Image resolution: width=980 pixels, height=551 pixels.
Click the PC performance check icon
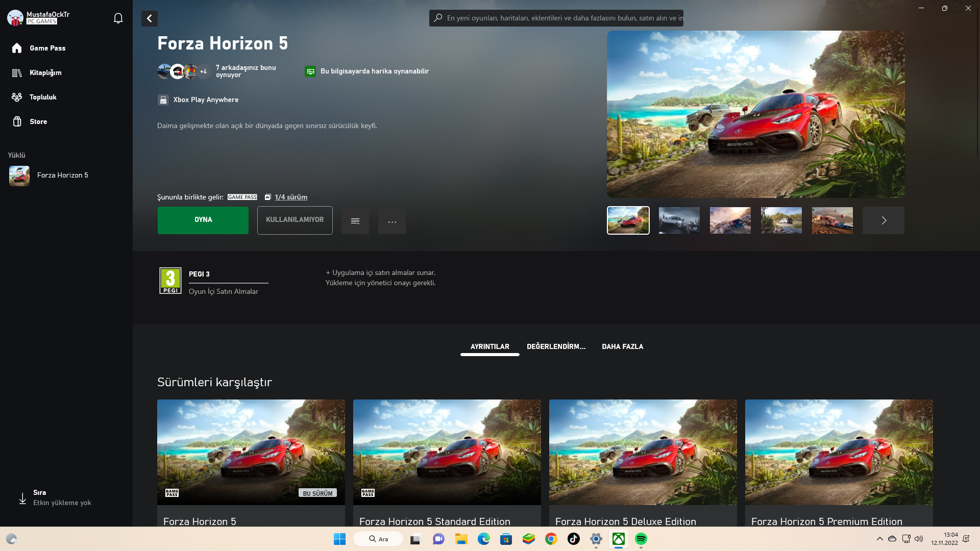tap(310, 71)
